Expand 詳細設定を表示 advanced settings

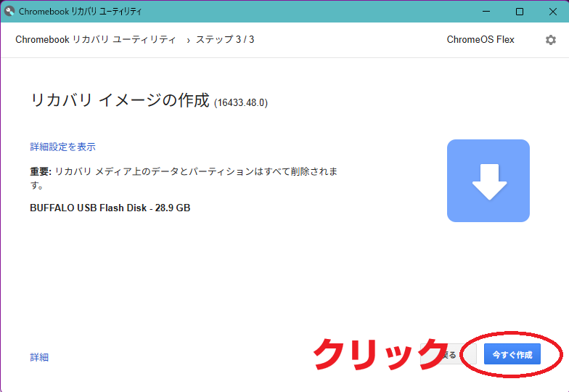[62, 147]
